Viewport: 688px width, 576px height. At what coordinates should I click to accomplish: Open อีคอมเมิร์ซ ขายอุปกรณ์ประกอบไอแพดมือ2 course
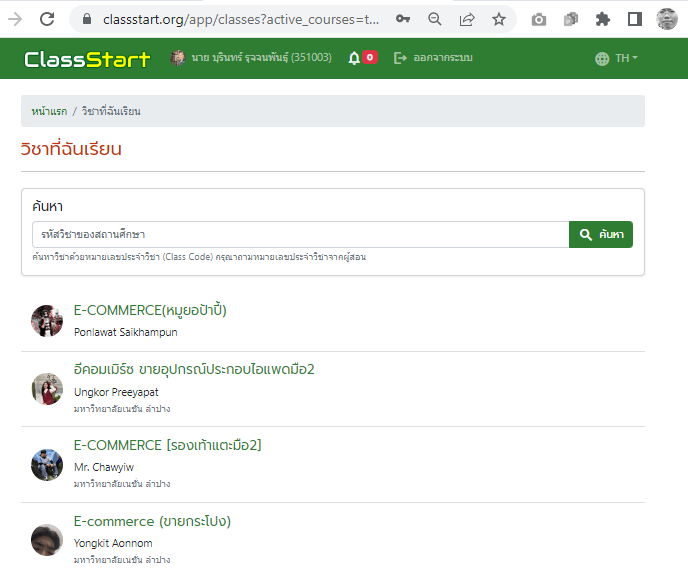pos(194,369)
